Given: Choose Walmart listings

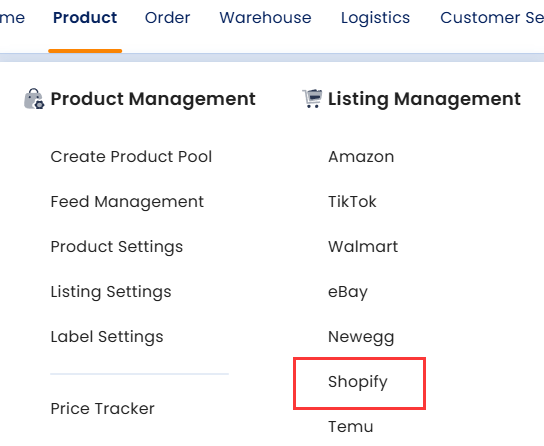Looking at the screenshot, I should (x=363, y=247).
